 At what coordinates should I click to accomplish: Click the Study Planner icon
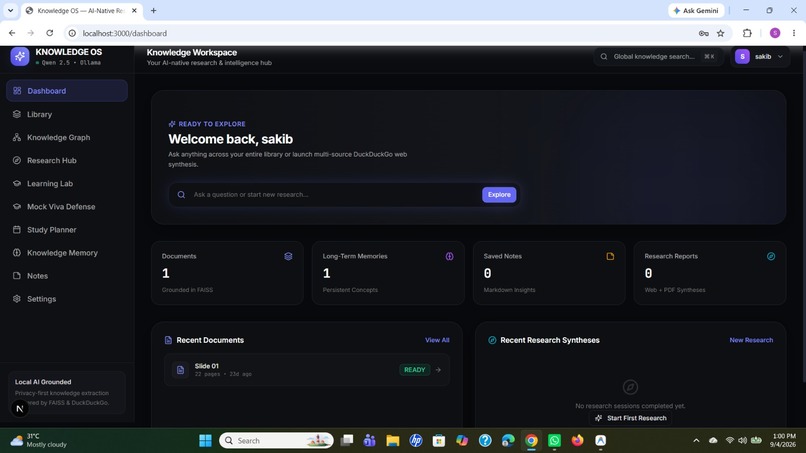[17, 229]
